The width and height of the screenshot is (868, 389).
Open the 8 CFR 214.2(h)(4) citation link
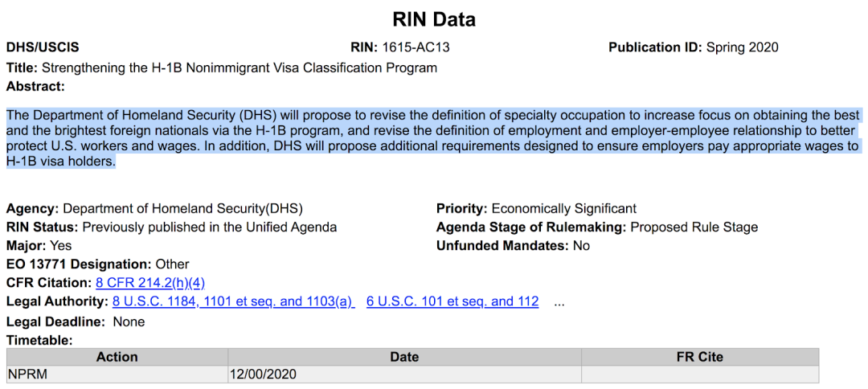(x=150, y=283)
